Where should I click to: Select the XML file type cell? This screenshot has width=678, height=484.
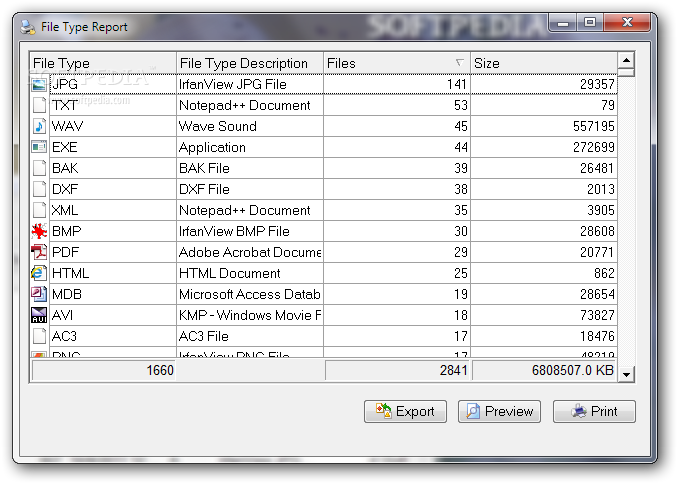[x=113, y=210]
